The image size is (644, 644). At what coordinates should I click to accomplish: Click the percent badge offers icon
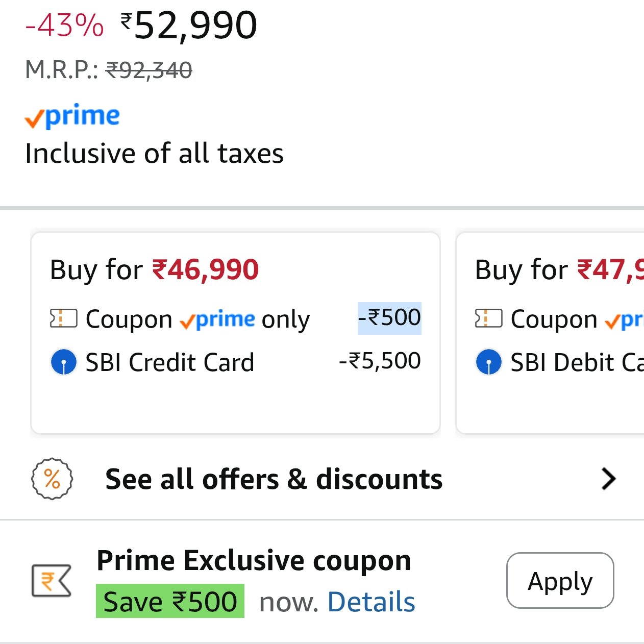[52, 479]
